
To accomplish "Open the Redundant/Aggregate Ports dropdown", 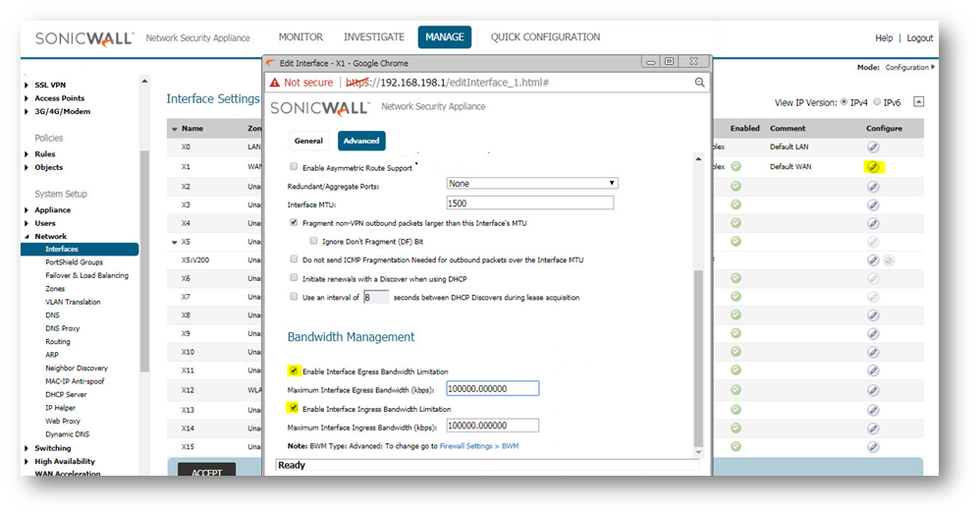I will coord(531,184).
